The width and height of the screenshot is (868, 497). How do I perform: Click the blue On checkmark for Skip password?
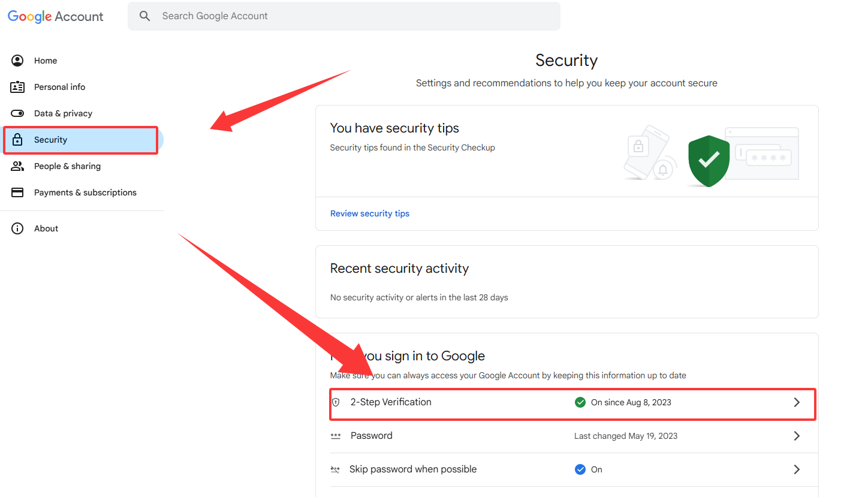(580, 469)
